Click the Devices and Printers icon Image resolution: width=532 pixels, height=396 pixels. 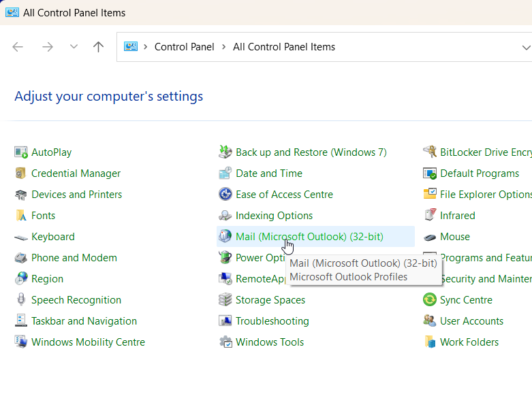(21, 195)
